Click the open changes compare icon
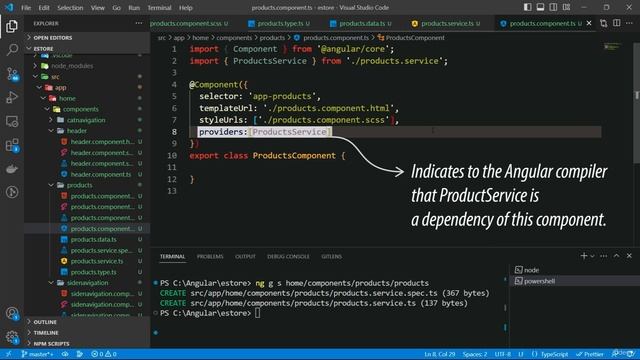Screen dimensions: 640x360 tap(603, 23)
